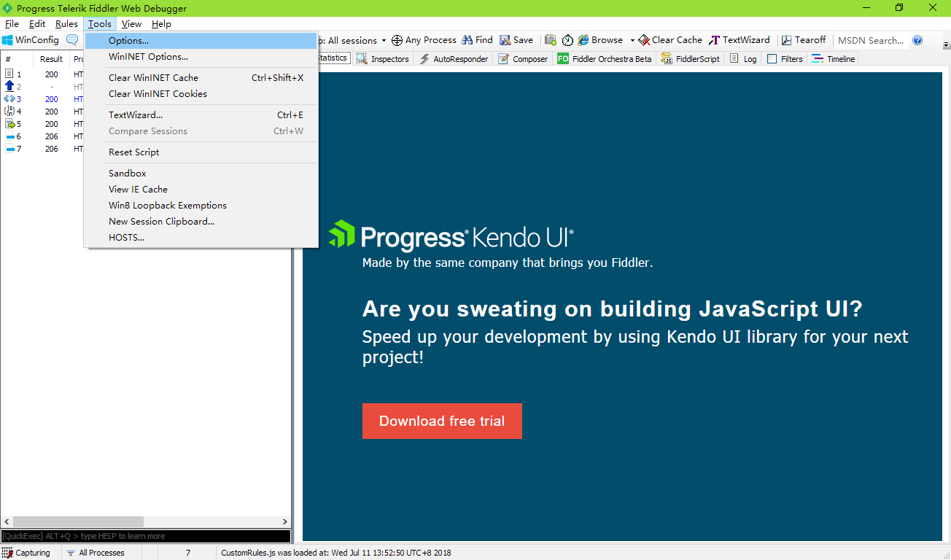
Task: Click the Composer pencil icon
Action: (x=504, y=59)
